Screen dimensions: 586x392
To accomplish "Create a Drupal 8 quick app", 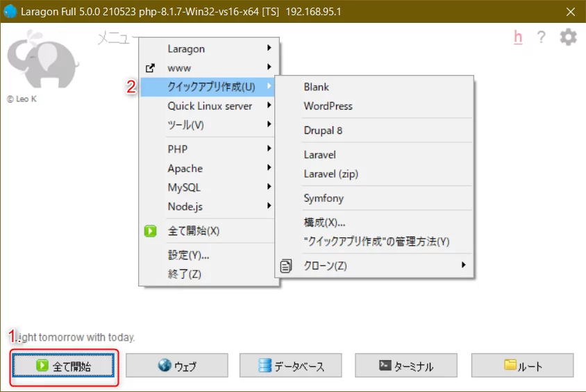I will (x=374, y=130).
